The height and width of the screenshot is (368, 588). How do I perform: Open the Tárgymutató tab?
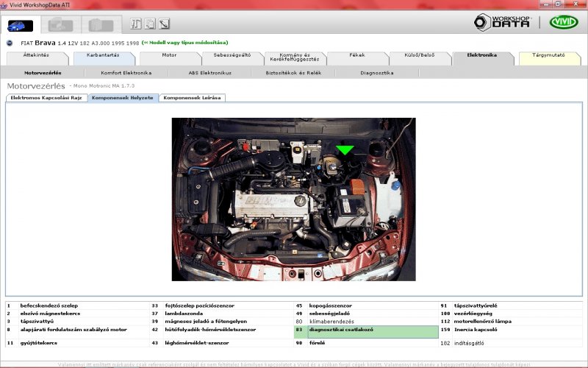(548, 58)
